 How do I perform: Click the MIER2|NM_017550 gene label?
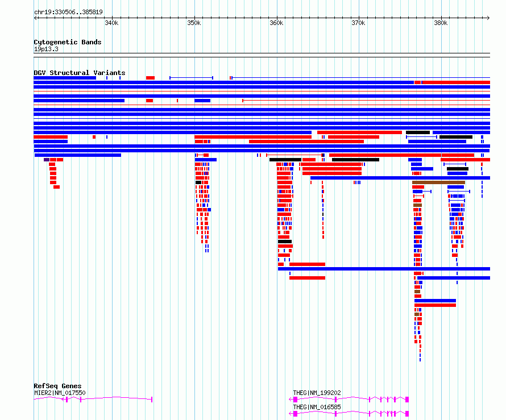coord(60,393)
